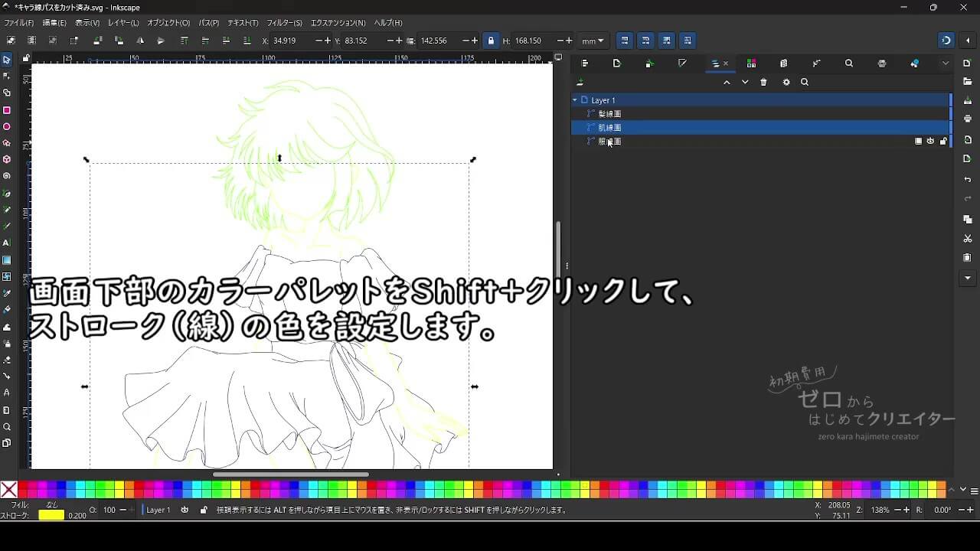Image resolution: width=980 pixels, height=551 pixels.
Task: Delete selected layer with trash icon
Action: coord(763,83)
